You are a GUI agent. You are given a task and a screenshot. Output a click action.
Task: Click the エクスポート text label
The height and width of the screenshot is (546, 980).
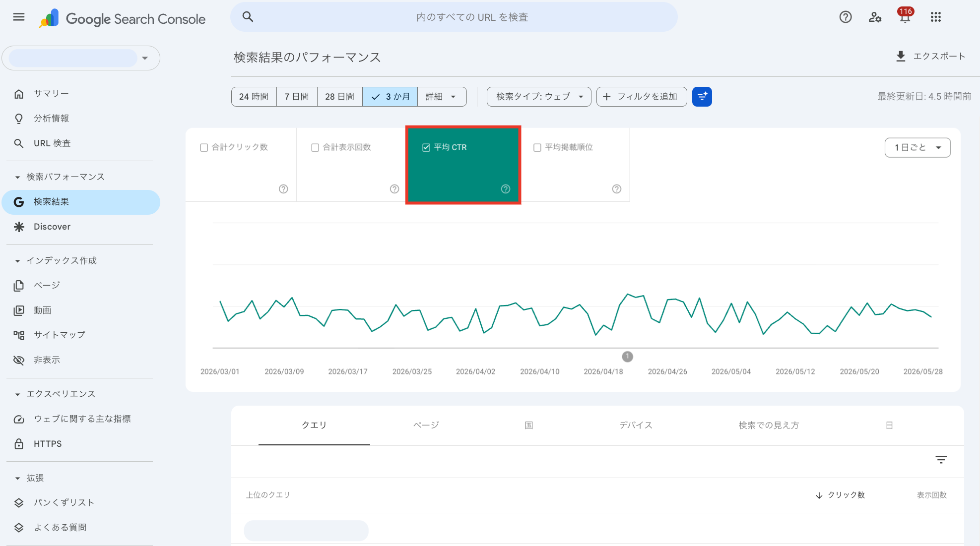(x=939, y=57)
